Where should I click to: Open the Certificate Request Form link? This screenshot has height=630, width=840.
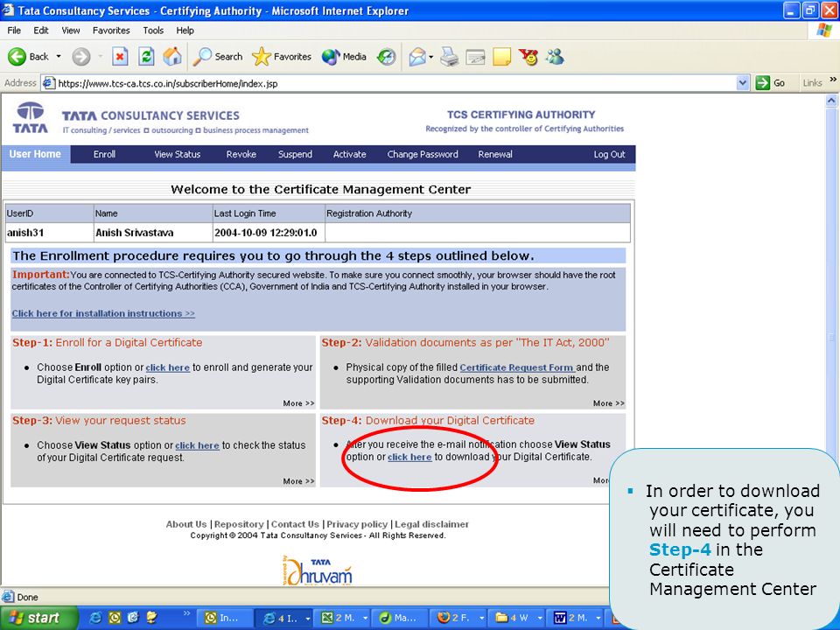tap(517, 367)
